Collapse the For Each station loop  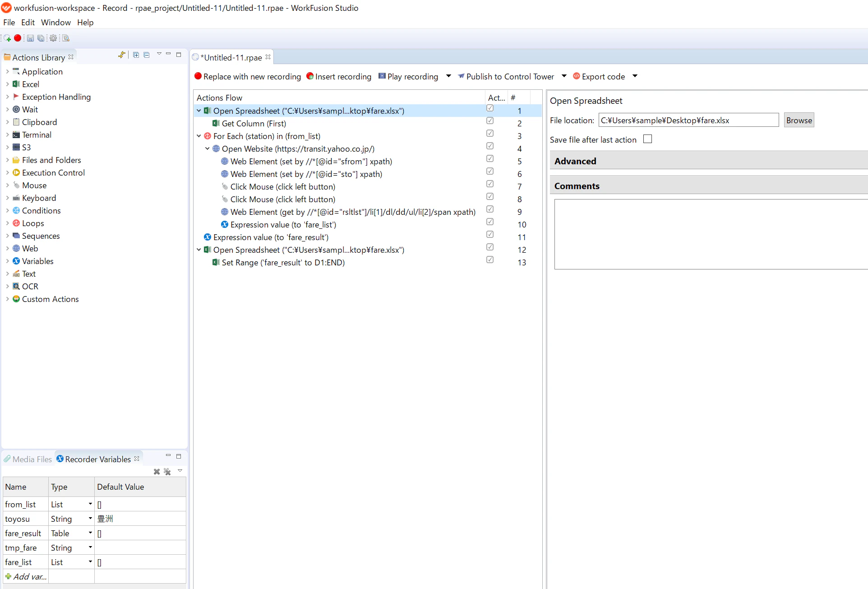click(199, 136)
